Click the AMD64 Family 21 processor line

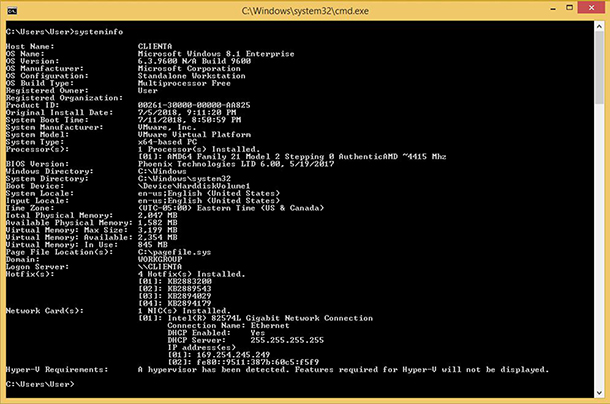292,156
